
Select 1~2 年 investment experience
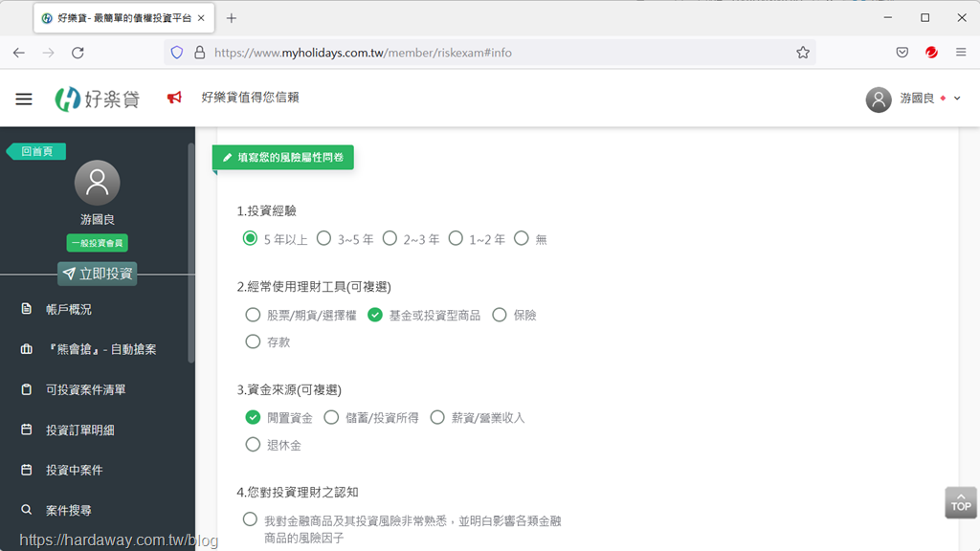(x=456, y=238)
